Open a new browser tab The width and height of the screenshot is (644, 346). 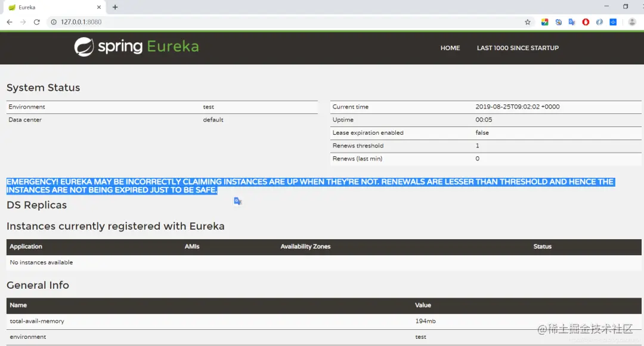[115, 7]
